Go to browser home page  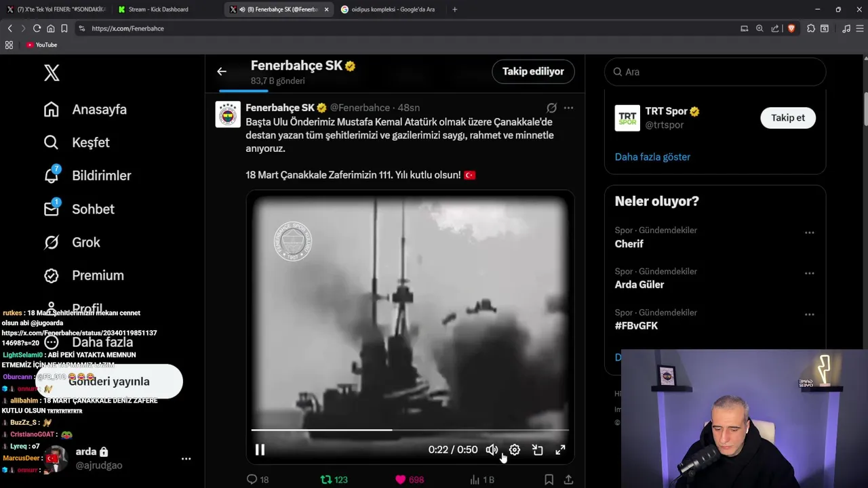click(50, 28)
